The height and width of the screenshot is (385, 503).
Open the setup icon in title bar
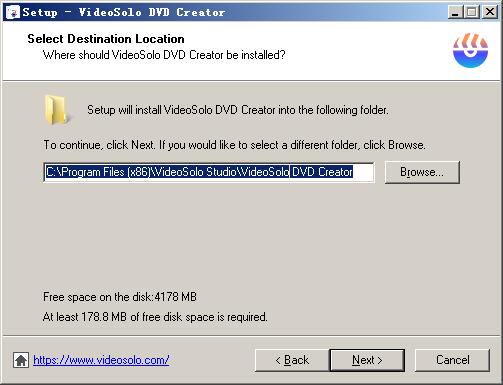pos(13,12)
